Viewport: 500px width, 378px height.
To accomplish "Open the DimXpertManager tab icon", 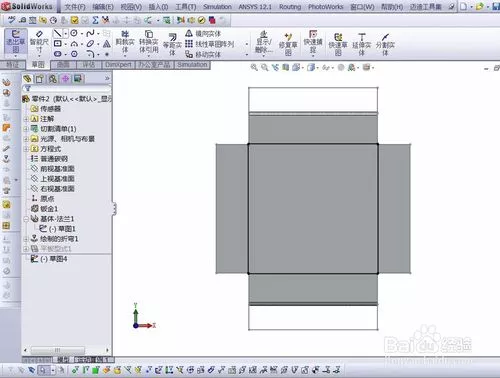I will point(65,79).
